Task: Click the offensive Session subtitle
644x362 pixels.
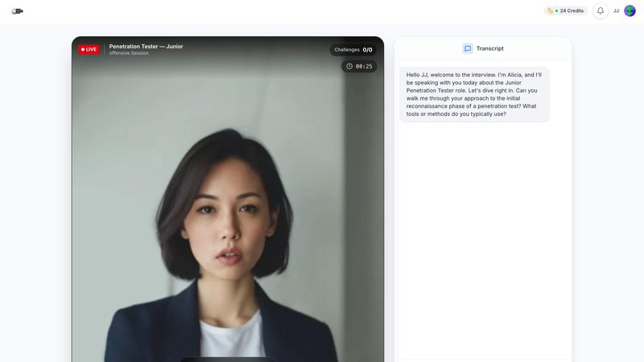Action: point(129,53)
